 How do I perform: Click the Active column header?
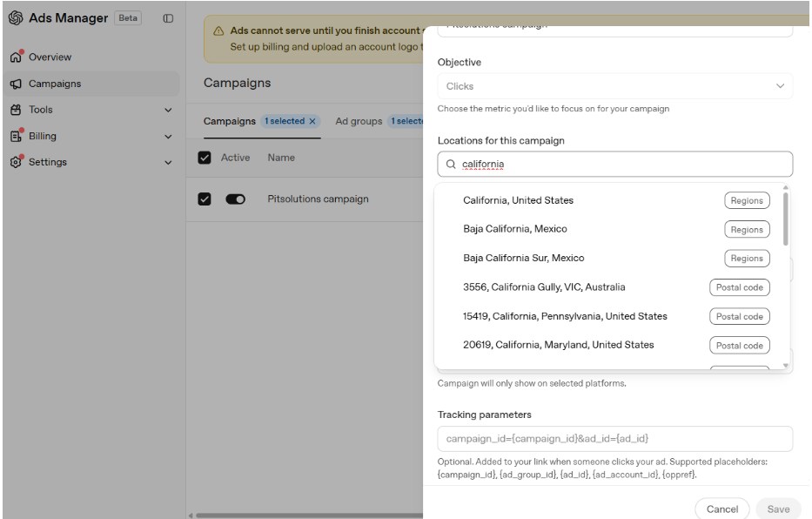[235, 158]
